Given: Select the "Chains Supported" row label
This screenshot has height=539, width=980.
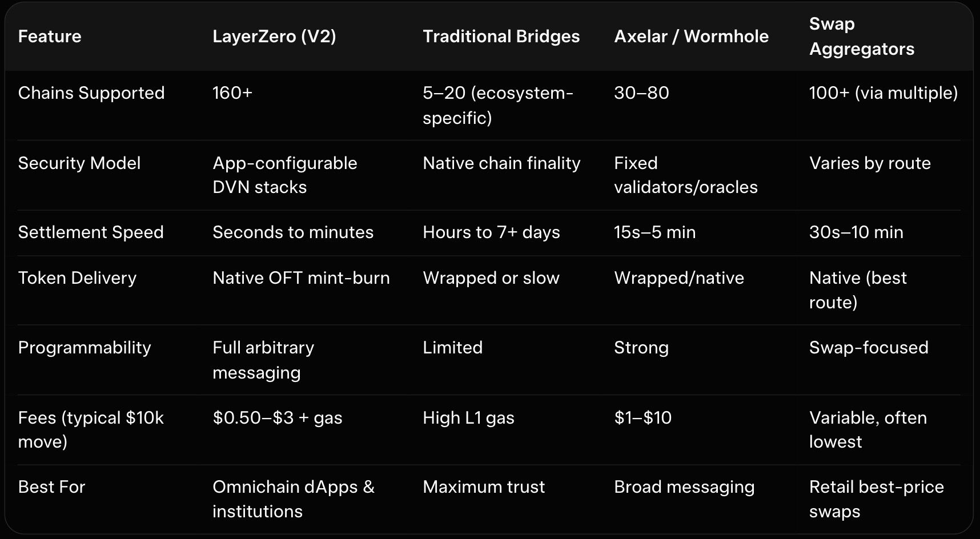Looking at the screenshot, I should 91,93.
